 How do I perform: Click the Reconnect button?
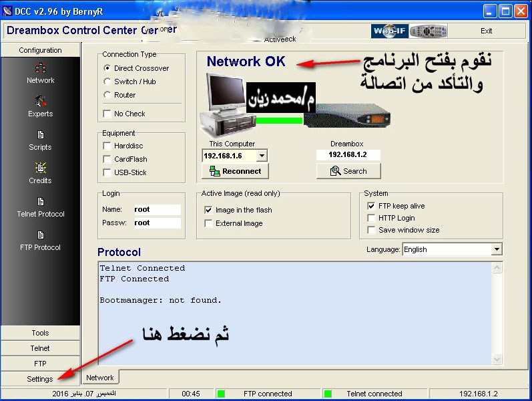click(x=235, y=171)
